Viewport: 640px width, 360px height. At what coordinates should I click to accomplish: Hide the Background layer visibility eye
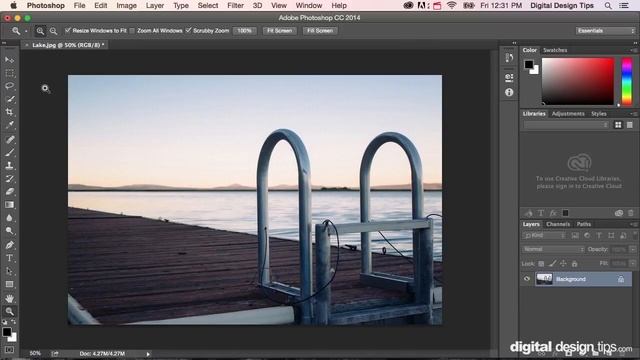coord(527,279)
